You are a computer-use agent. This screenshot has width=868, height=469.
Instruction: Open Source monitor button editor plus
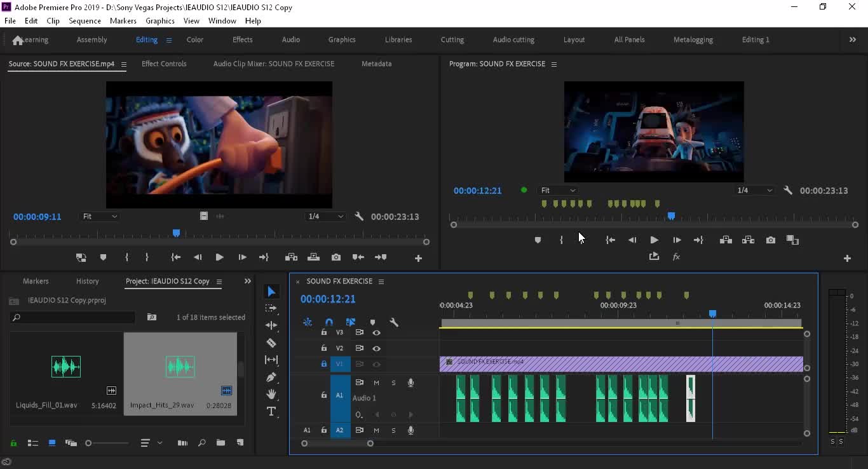(418, 258)
